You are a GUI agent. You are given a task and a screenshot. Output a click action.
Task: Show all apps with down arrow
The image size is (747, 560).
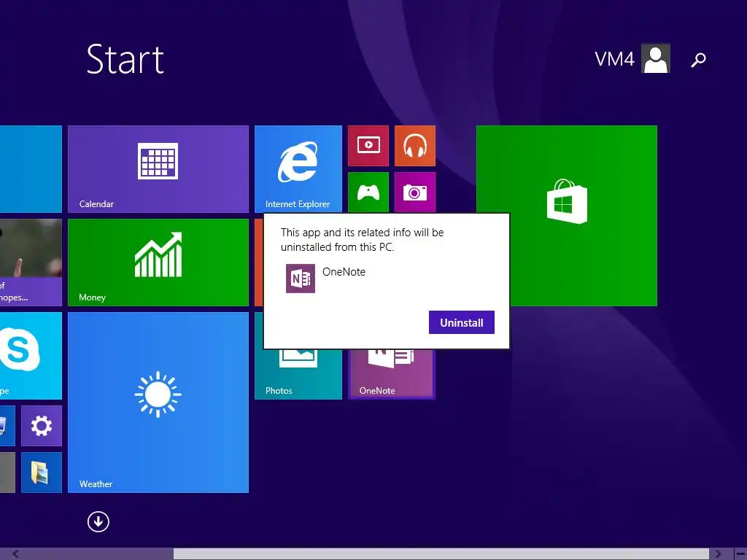[x=98, y=521]
